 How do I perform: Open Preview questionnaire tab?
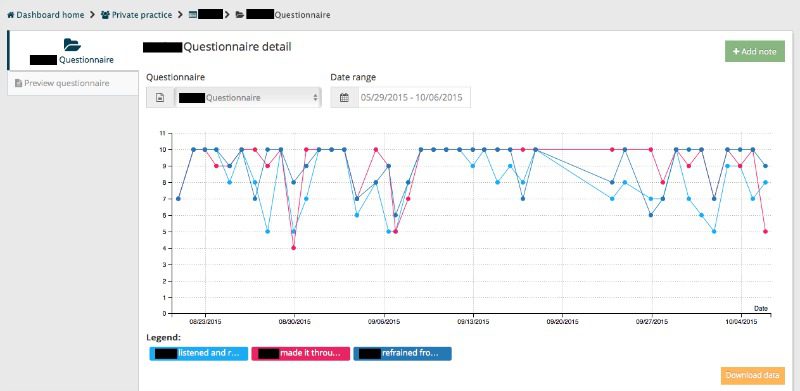pyautogui.click(x=73, y=83)
